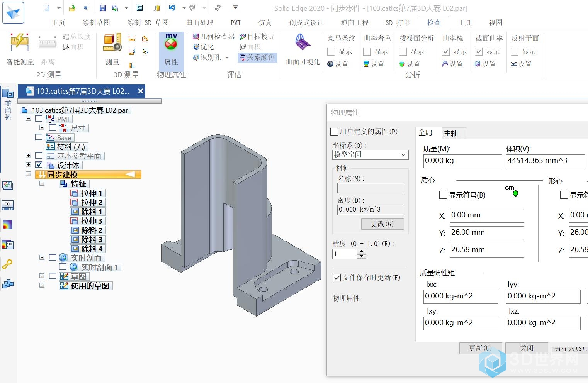Click the 体积(V) value field
Image resolution: width=588 pixels, height=383 pixels.
545,161
